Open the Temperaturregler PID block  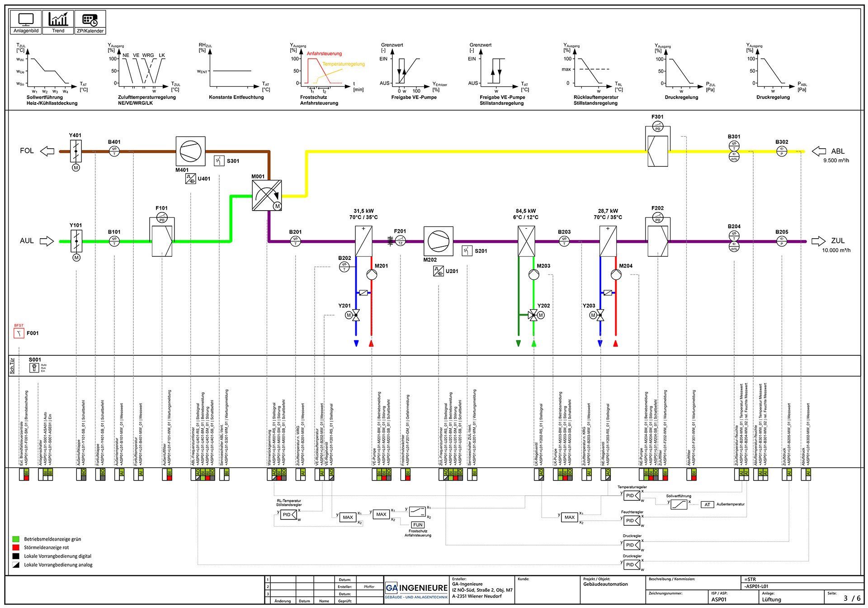pyautogui.click(x=632, y=496)
